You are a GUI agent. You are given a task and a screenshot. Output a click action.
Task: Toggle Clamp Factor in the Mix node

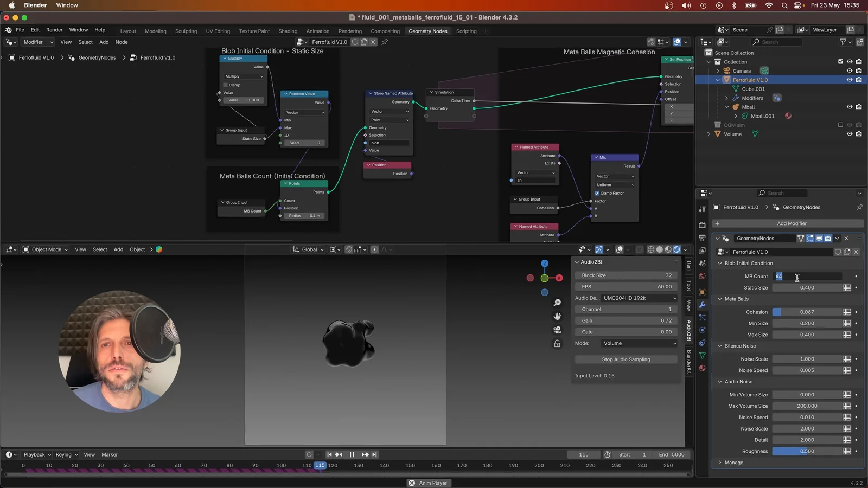coord(596,193)
